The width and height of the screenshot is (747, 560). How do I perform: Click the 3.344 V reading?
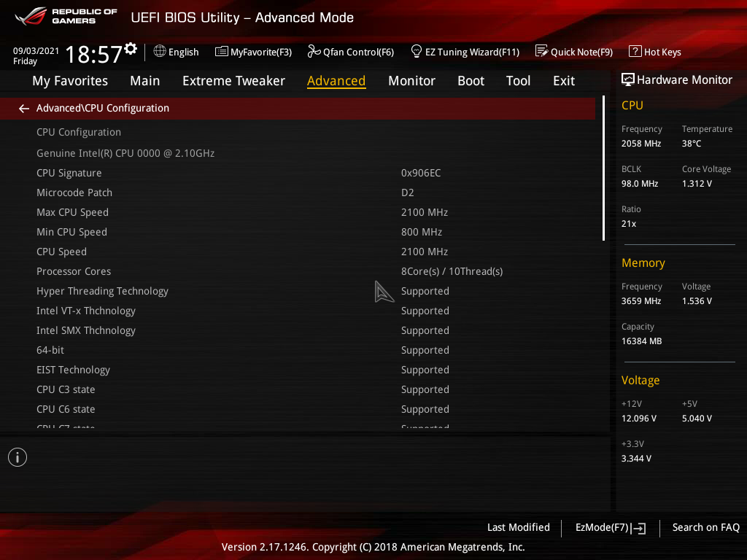point(636,459)
